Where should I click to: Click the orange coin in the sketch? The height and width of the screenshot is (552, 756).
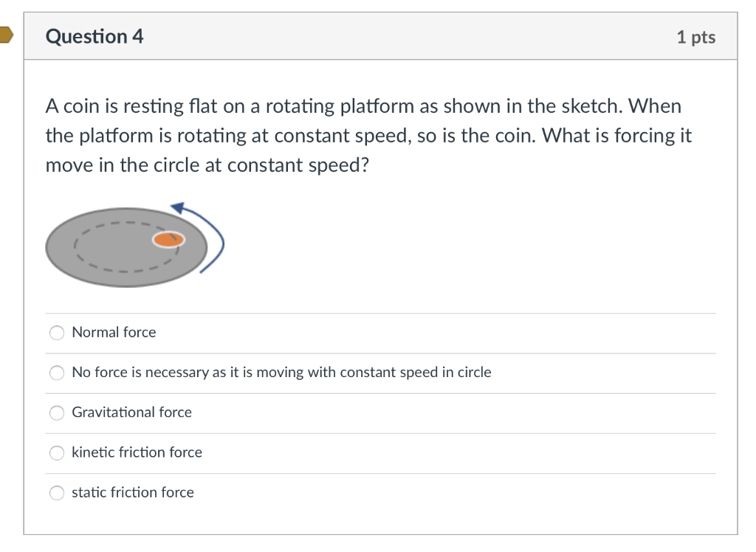tap(168, 240)
